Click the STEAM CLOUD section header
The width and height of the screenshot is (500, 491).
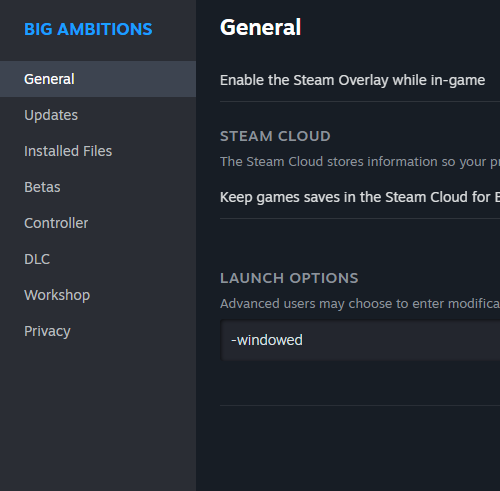click(x=275, y=136)
